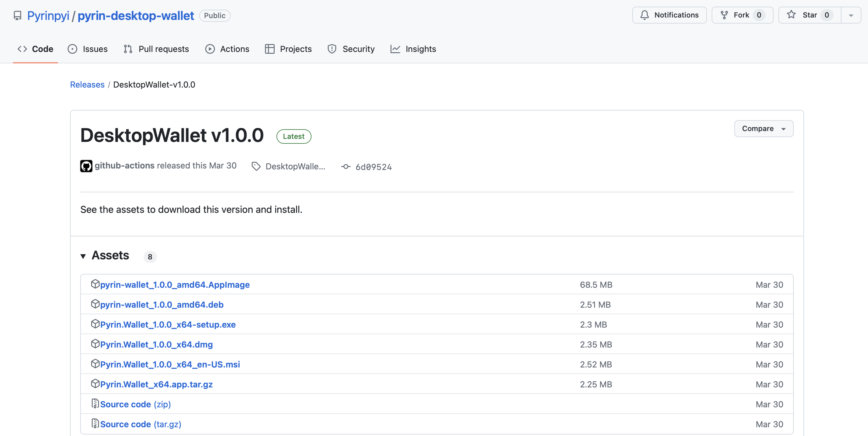The width and height of the screenshot is (868, 436).
Task: Open the Compare dropdown
Action: (x=763, y=128)
